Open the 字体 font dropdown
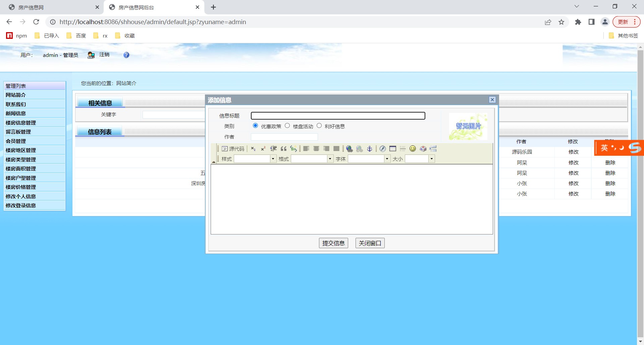This screenshot has width=644, height=345. click(369, 159)
